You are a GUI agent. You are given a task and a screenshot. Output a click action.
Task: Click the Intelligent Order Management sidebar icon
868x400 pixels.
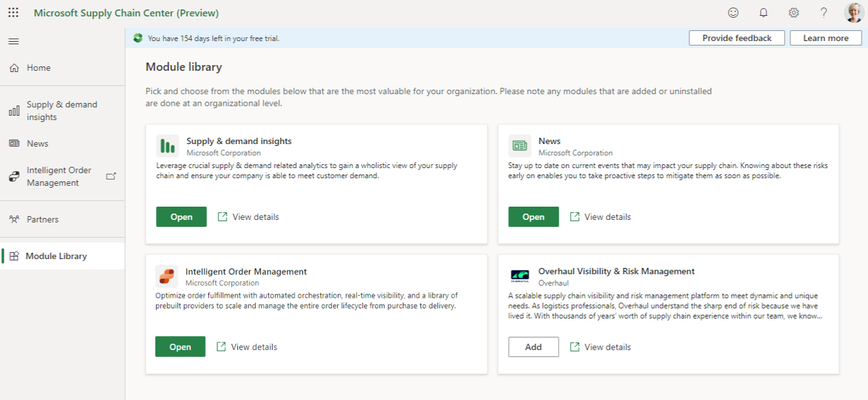pyautogui.click(x=14, y=176)
